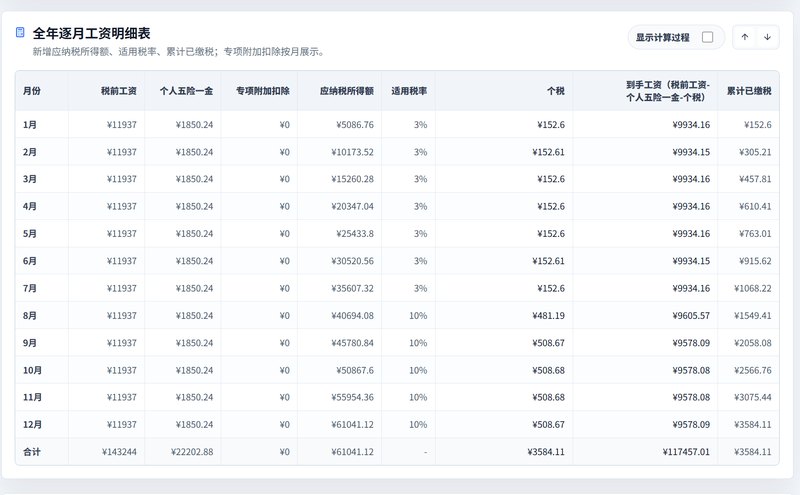800x495 pixels.
Task: Select the 9月 row label
Action: point(30,343)
